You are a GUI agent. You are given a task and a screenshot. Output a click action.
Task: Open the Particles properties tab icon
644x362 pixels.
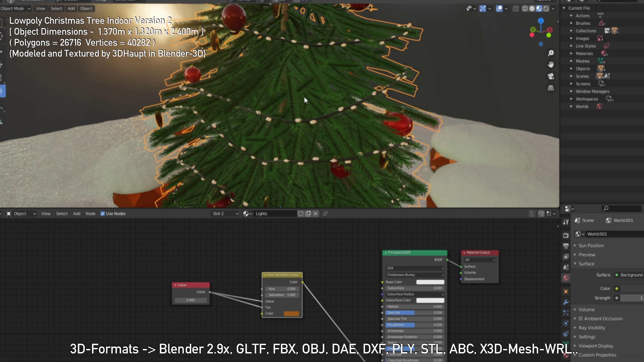(566, 313)
